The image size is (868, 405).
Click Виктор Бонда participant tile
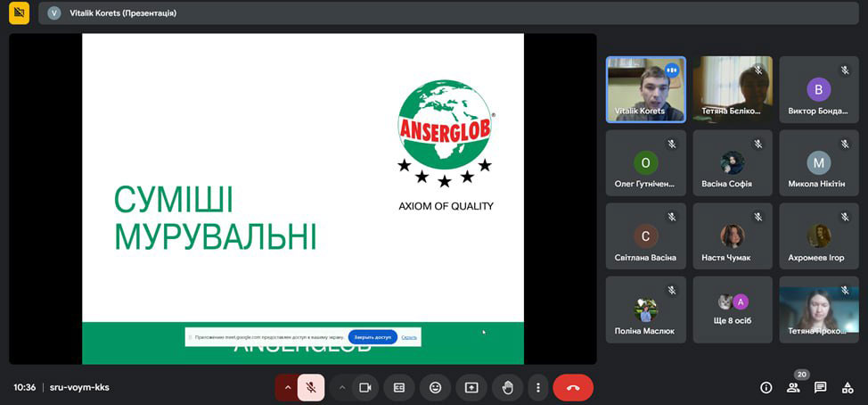click(819, 89)
